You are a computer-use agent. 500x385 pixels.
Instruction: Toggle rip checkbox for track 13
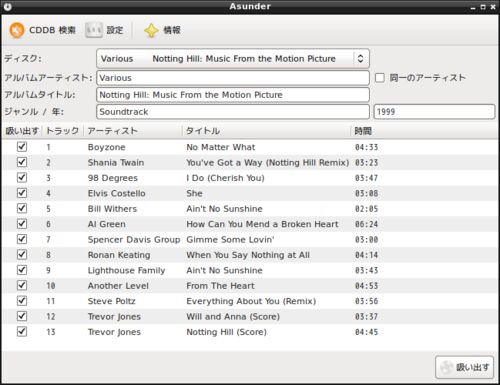point(22,332)
